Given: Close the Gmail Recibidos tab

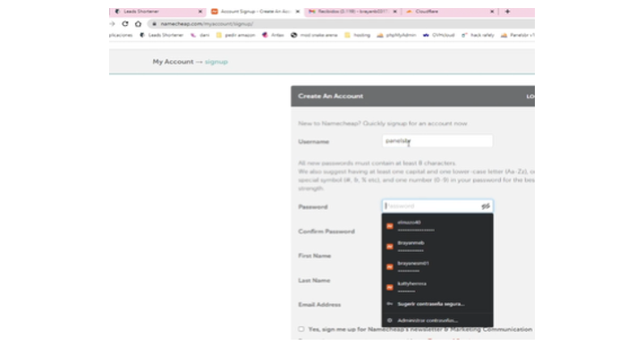Looking at the screenshot, I should [394, 12].
